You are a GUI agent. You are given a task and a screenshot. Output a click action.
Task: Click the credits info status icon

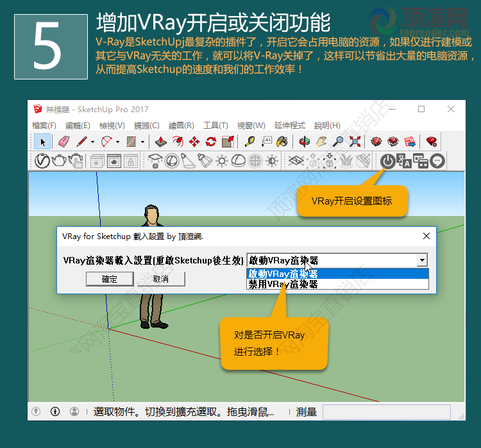click(55, 411)
